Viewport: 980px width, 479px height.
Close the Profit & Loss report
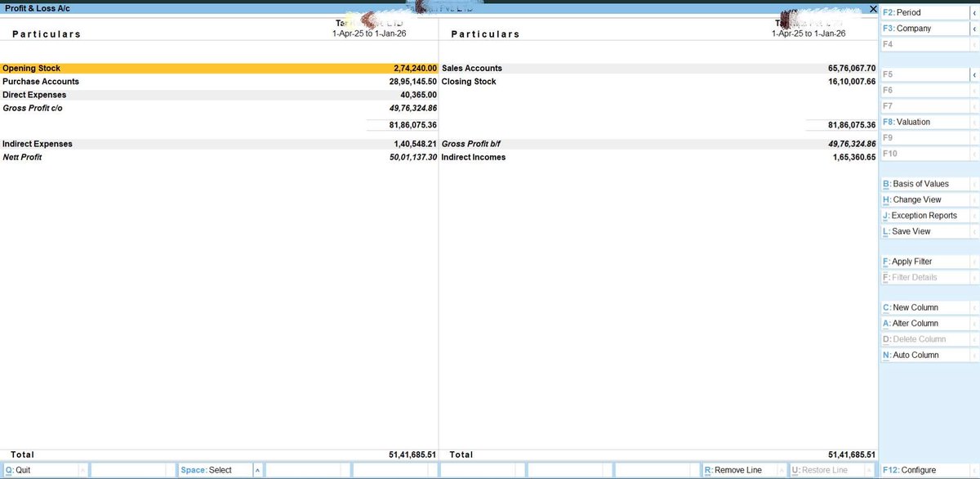(873, 8)
